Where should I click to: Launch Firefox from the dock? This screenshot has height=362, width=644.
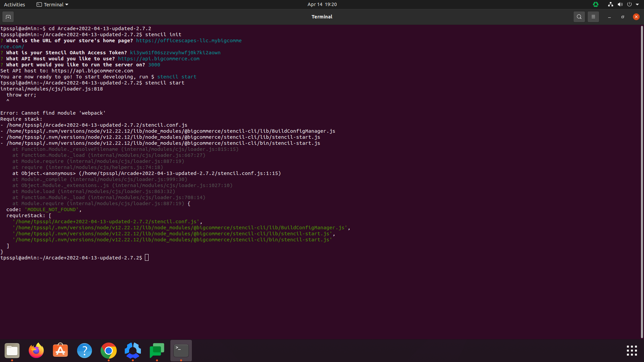pyautogui.click(x=36, y=351)
